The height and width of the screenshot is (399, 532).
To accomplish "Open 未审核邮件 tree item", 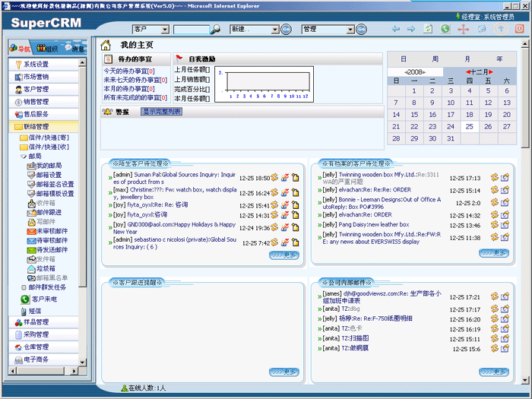I will coord(47,231).
